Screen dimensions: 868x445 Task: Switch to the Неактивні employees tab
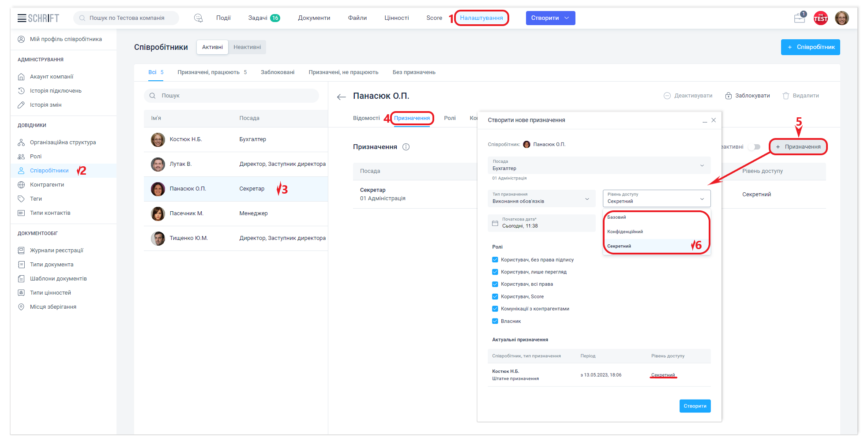point(247,47)
